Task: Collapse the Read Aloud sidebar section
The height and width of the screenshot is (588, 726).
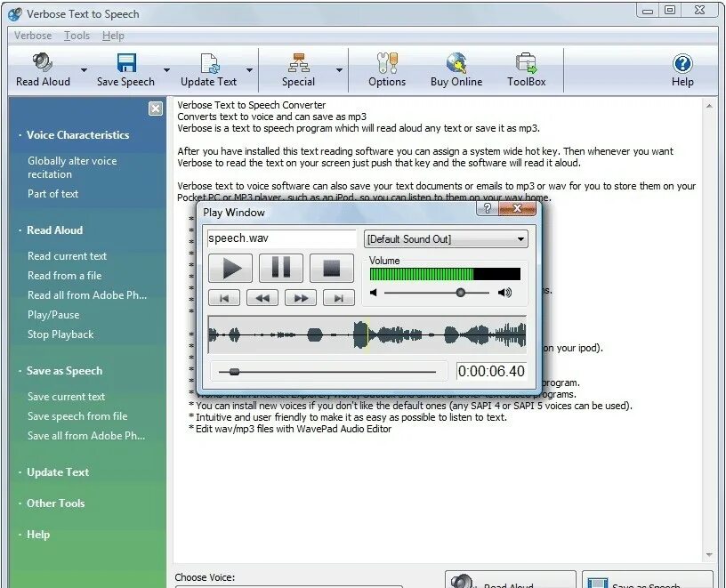Action: 54,230
